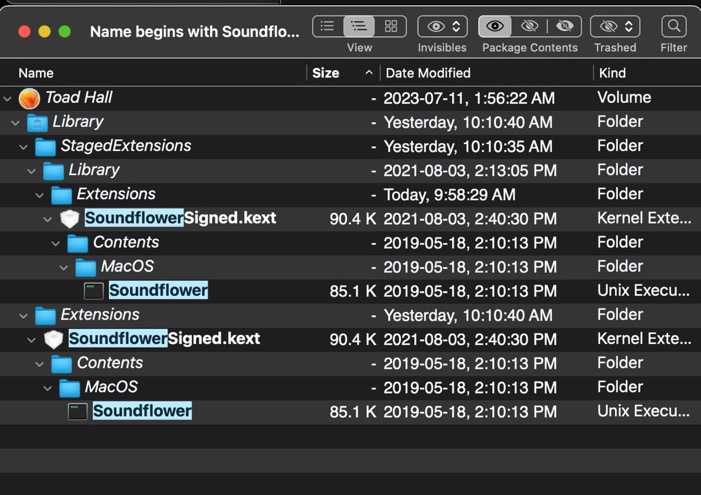Viewport: 701px width, 495px height.
Task: Sort by the Kind column header
Action: pos(612,73)
